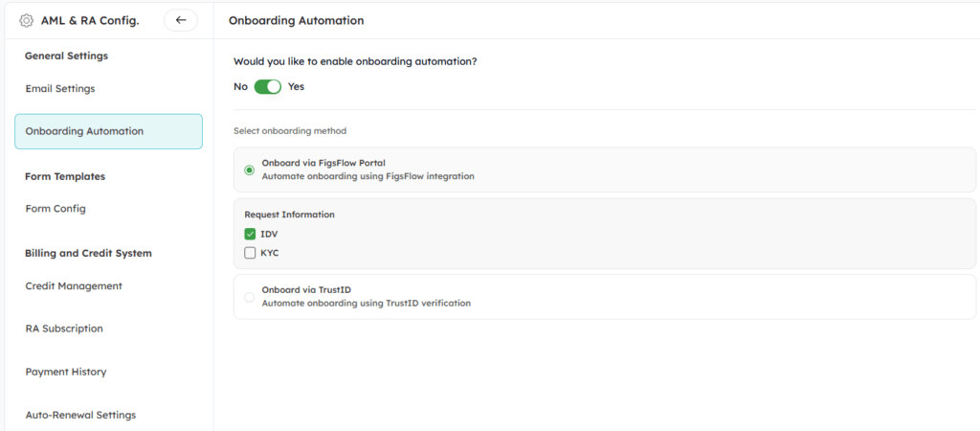Viewport: 980px width, 431px height.
Task: Open Credit Management in sidebar
Action: pyautogui.click(x=74, y=285)
